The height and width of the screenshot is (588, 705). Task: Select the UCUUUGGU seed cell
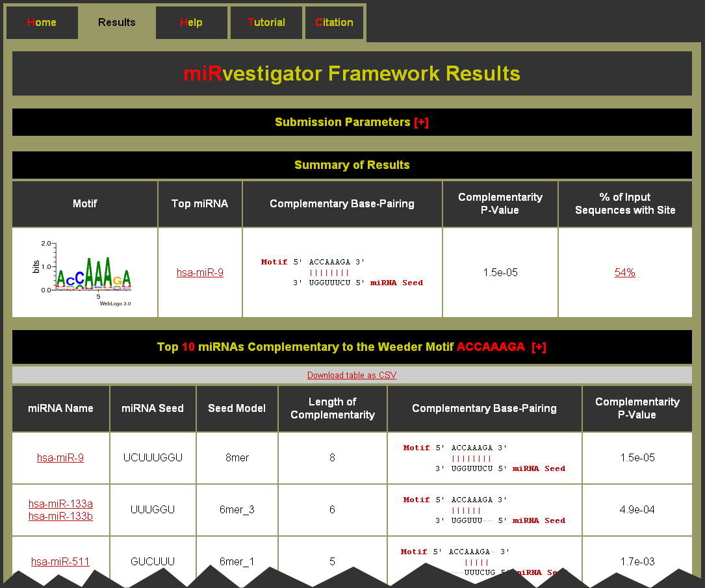point(153,458)
